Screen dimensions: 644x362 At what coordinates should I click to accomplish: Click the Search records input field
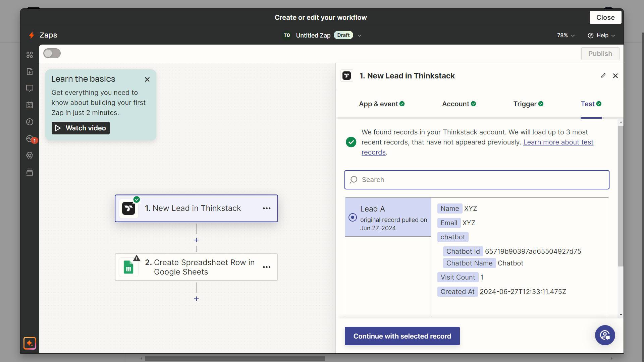click(477, 179)
